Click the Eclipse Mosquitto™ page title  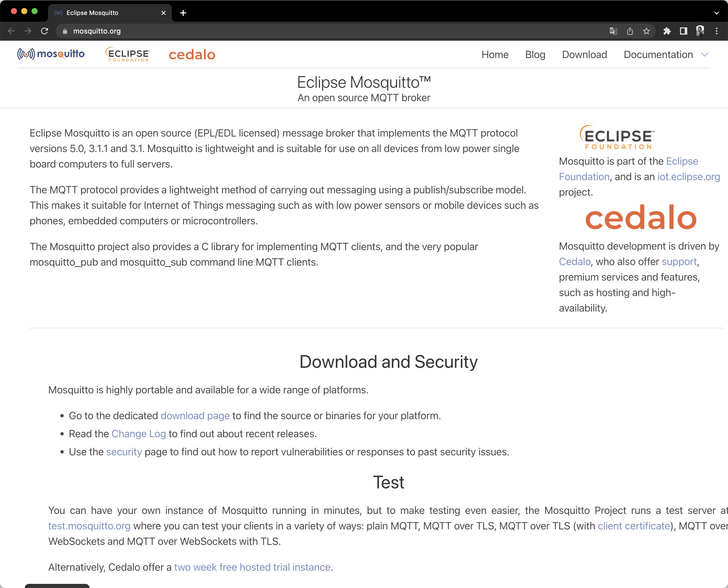point(364,82)
